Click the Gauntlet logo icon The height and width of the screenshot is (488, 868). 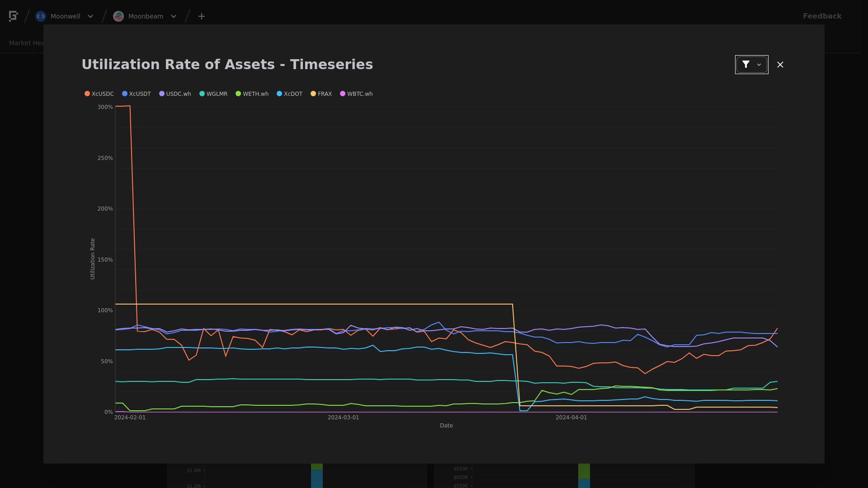click(13, 16)
